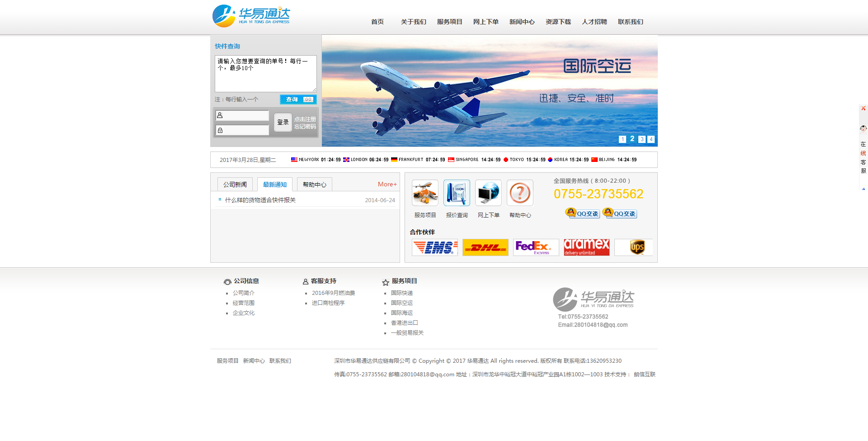Select 网上下单 in the top navigation
The height and width of the screenshot is (441, 868).
[x=486, y=22]
